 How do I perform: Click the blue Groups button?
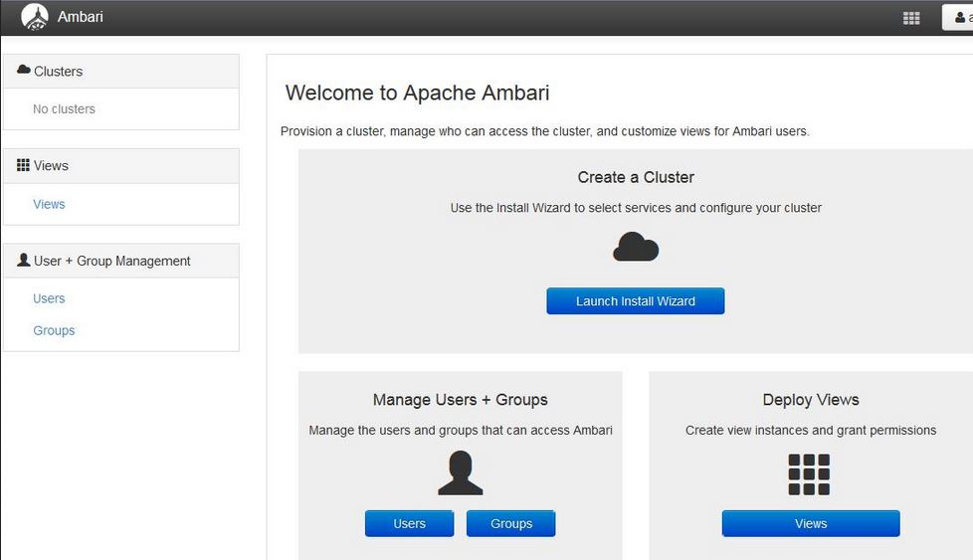pos(511,523)
